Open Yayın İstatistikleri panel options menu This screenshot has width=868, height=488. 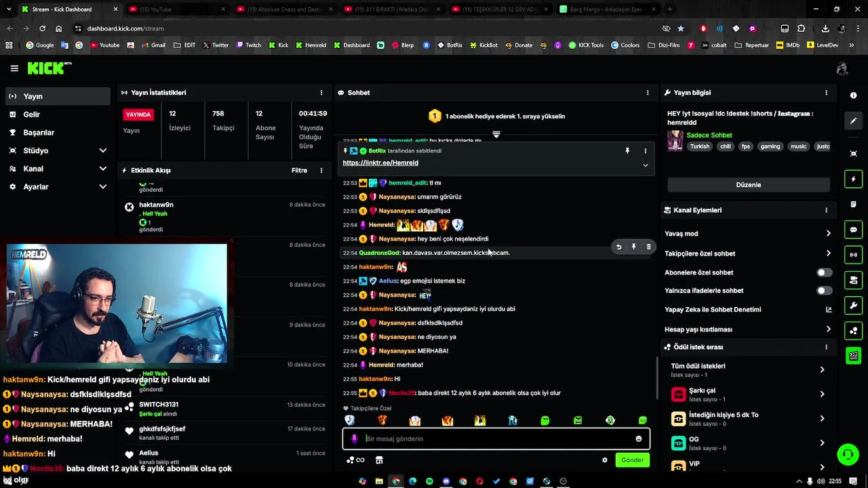321,93
